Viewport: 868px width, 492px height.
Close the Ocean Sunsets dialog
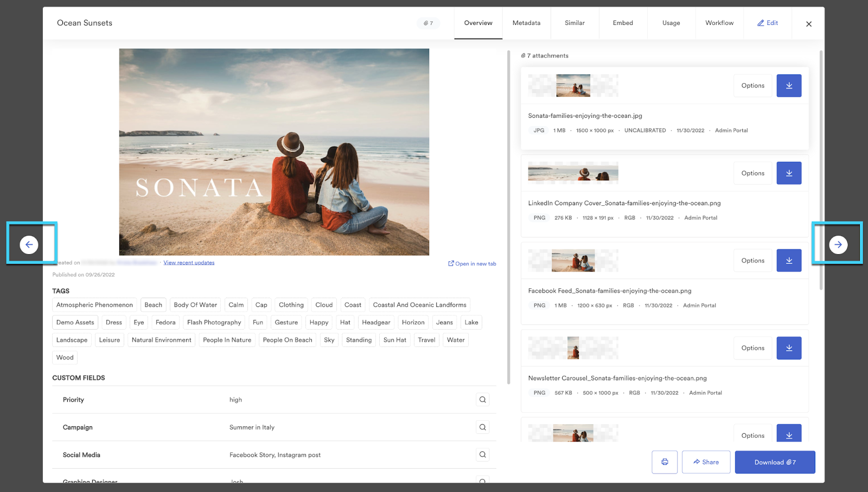pyautogui.click(x=809, y=24)
